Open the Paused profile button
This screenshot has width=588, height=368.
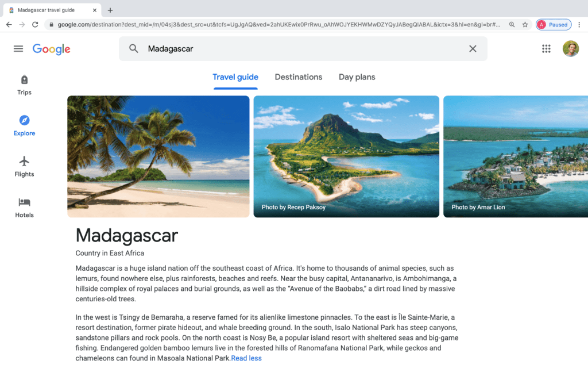(554, 25)
